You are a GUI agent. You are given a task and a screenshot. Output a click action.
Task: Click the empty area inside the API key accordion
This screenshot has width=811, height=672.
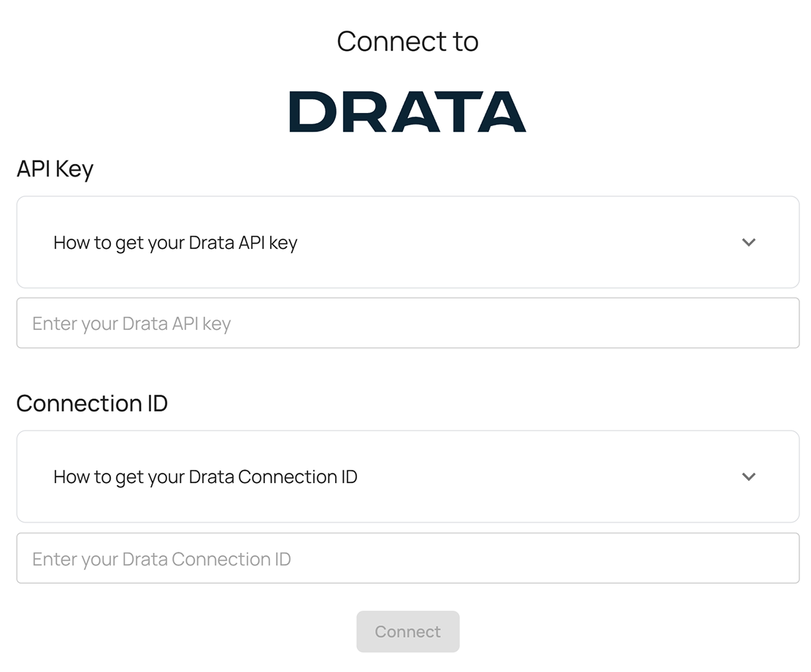pos(511,242)
